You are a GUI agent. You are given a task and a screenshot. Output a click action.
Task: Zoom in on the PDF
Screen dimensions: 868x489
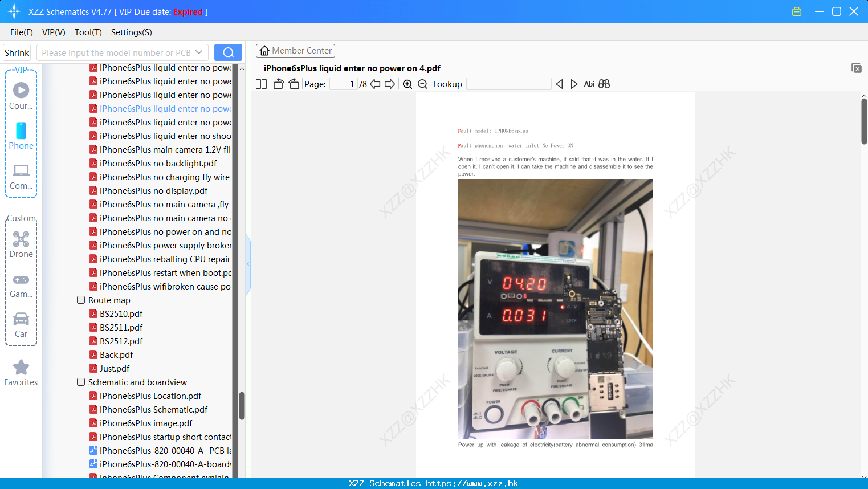(407, 84)
